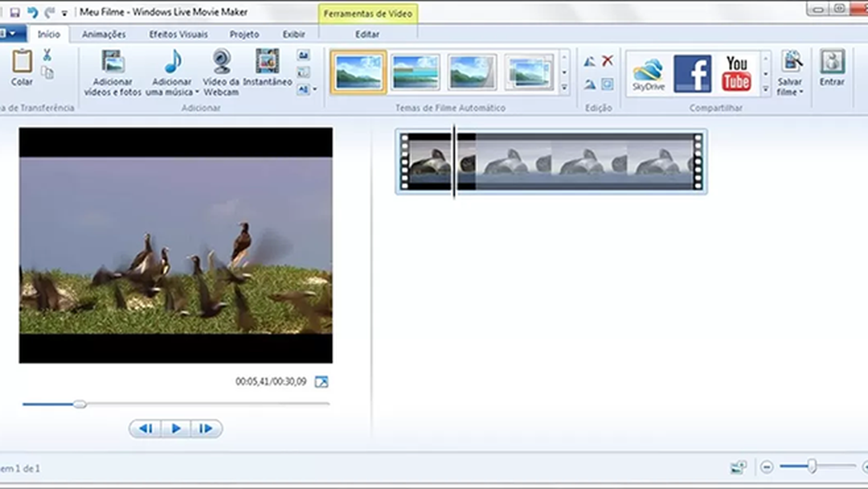Step forward one frame in preview
This screenshot has height=489, width=868.
click(206, 428)
